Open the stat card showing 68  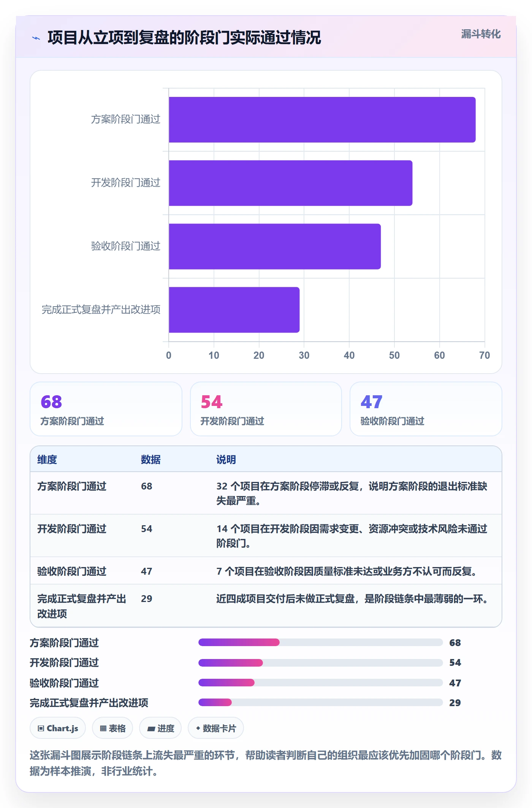click(106, 409)
